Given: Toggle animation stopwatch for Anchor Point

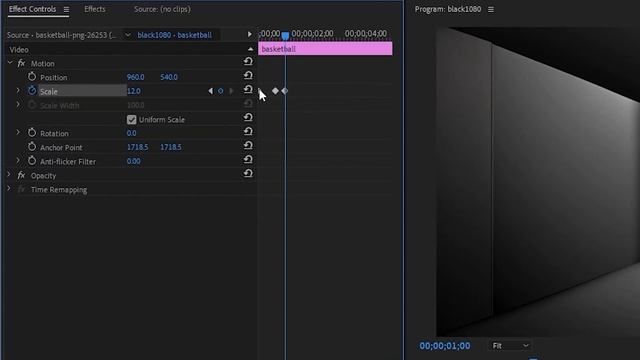Looking at the screenshot, I should (32, 147).
